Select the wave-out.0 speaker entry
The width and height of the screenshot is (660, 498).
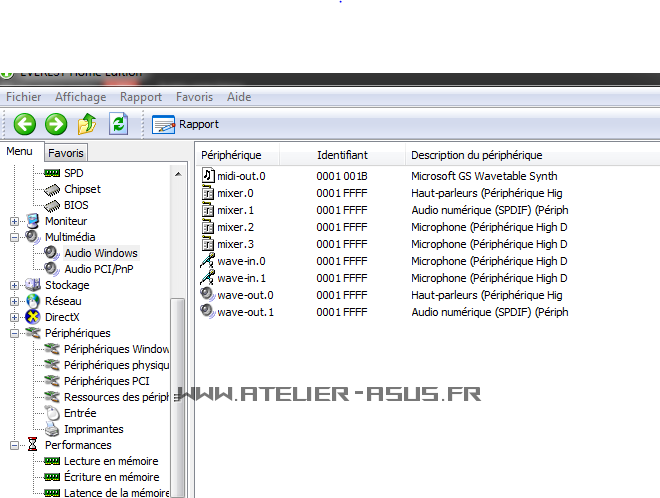point(245,295)
